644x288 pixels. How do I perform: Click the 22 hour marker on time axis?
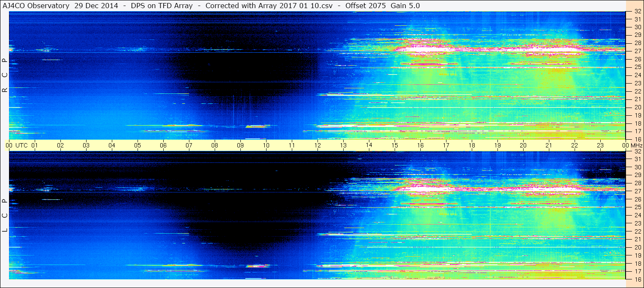(x=575, y=145)
